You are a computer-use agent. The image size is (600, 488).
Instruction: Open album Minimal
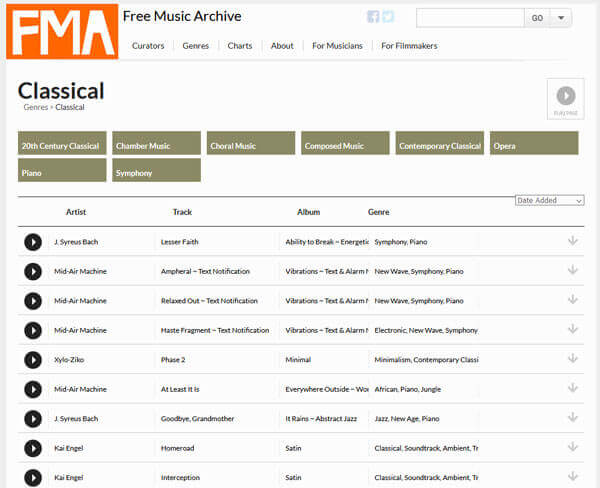point(298,360)
